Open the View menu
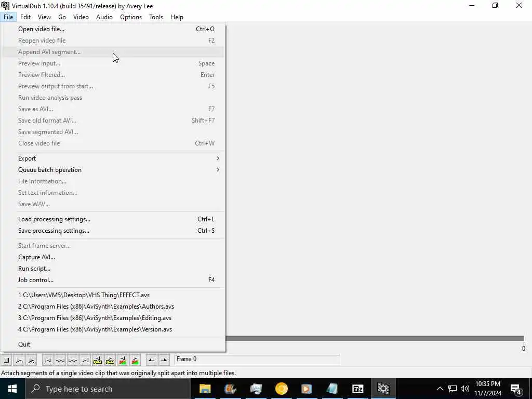 tap(44, 17)
